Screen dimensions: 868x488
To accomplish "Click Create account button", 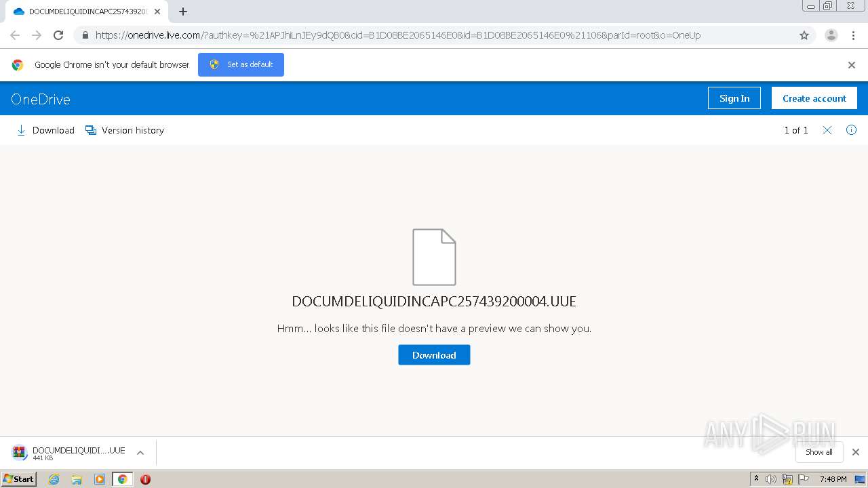I will pyautogui.click(x=814, y=98).
